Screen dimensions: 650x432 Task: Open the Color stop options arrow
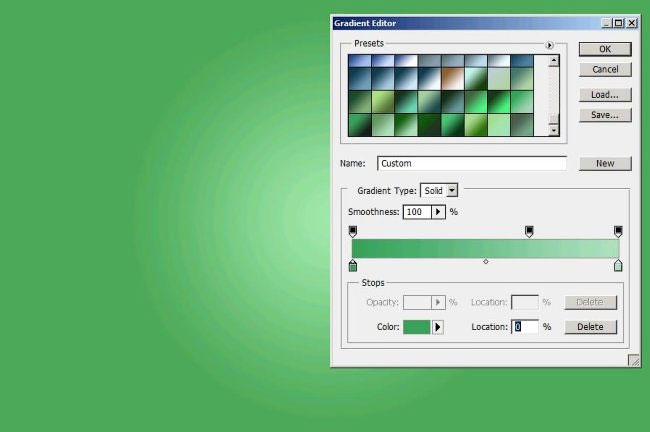pos(438,327)
